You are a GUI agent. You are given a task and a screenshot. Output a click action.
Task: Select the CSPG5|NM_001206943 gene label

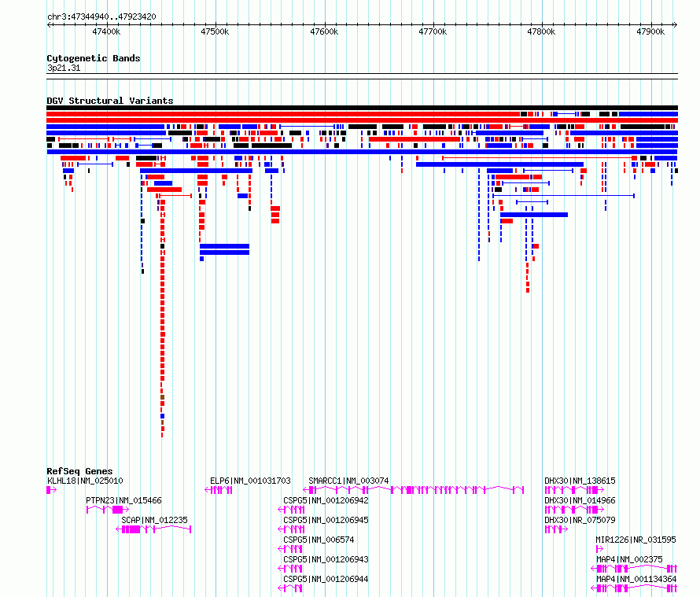326,559
